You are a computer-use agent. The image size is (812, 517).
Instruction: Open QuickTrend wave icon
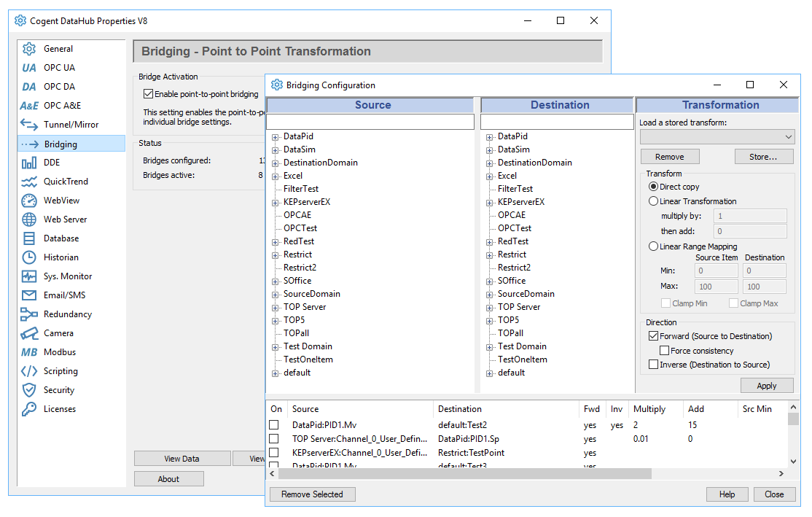click(x=29, y=182)
